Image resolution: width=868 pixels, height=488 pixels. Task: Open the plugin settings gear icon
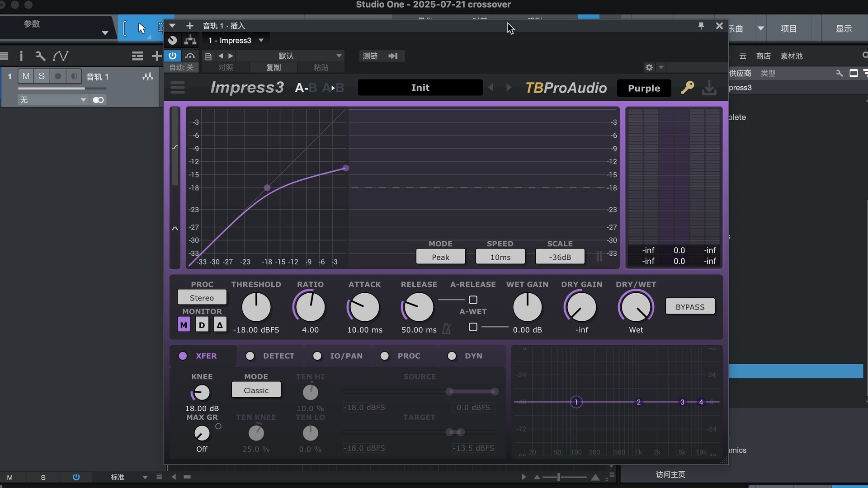649,67
